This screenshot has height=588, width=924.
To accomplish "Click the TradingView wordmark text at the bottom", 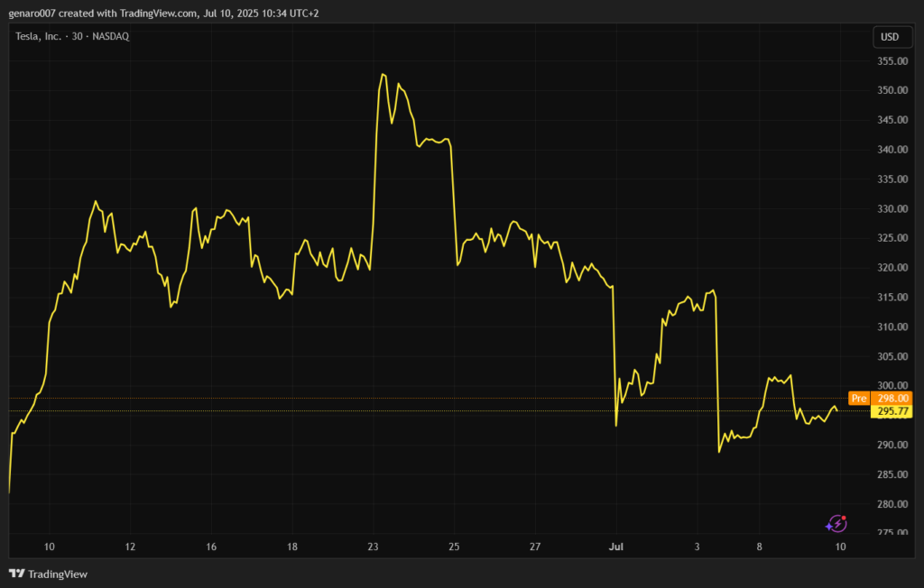I will (x=58, y=574).
